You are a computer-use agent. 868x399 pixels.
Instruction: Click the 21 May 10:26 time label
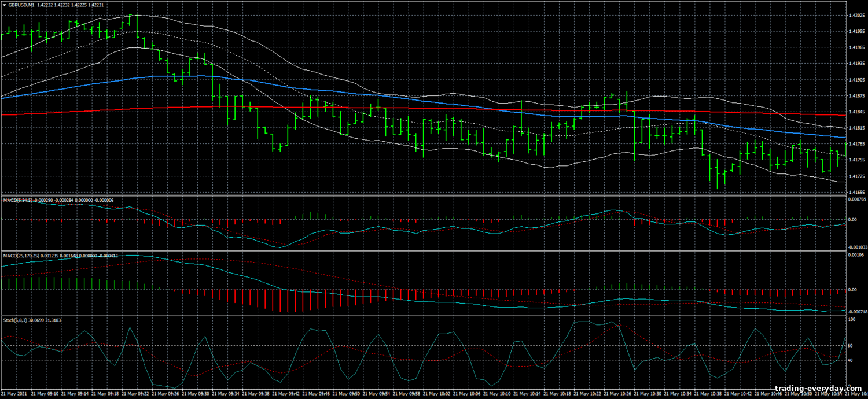click(616, 394)
